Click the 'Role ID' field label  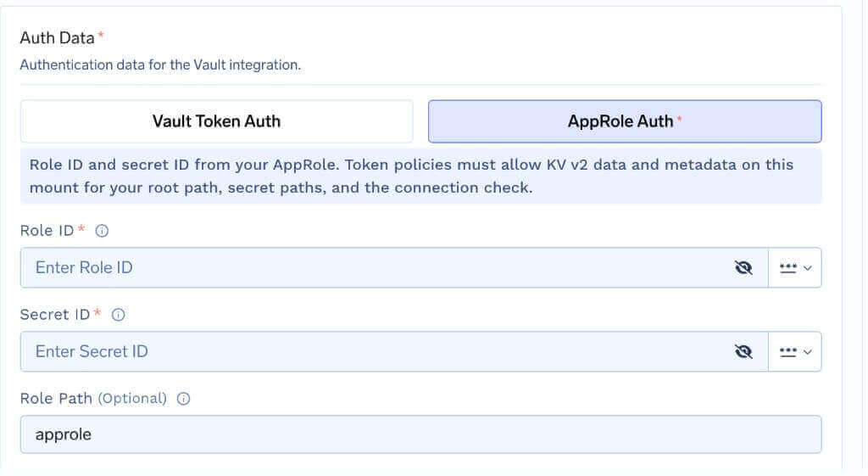pos(47,231)
